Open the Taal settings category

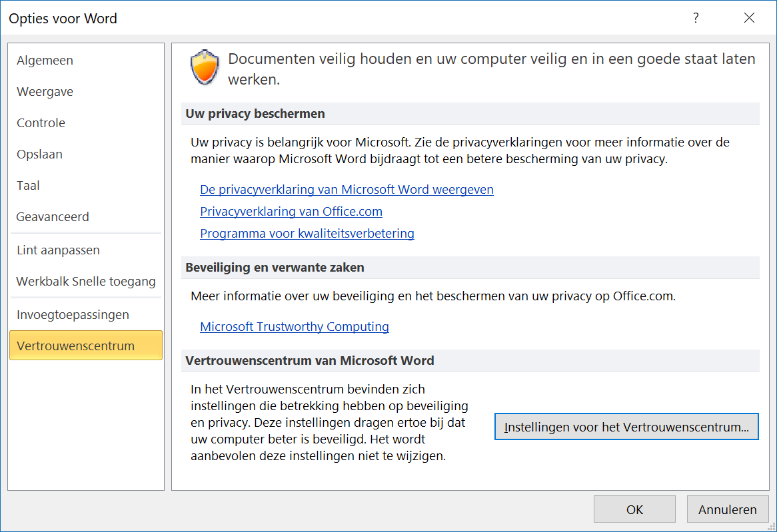click(29, 186)
